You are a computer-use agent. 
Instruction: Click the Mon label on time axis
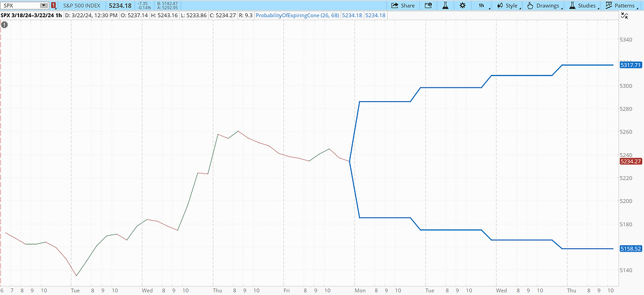point(360,290)
